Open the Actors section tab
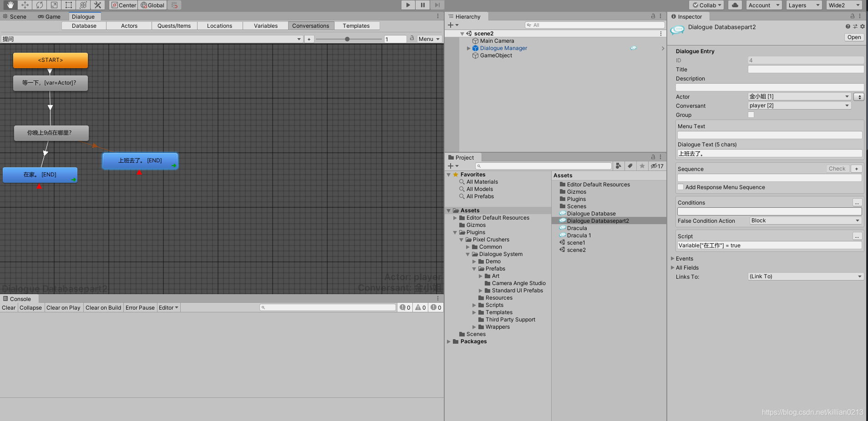Image resolution: width=868 pixels, height=421 pixels. (x=129, y=26)
